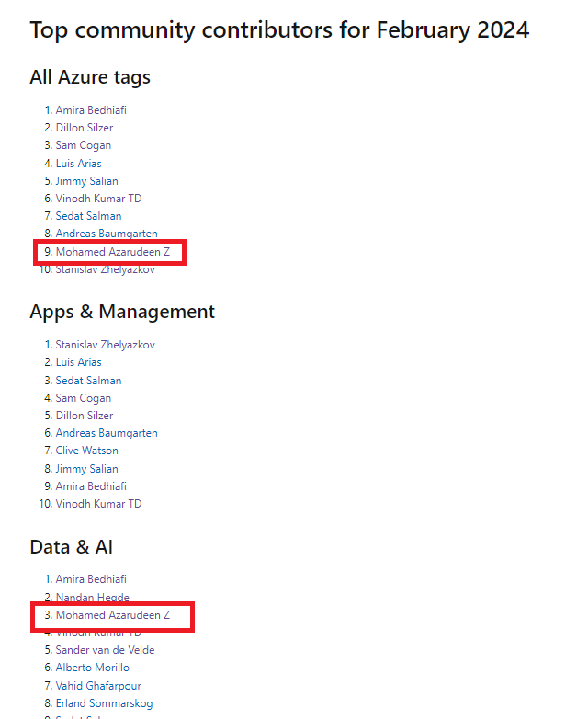Open Jimmy Salian under All Azure tags

[87, 181]
